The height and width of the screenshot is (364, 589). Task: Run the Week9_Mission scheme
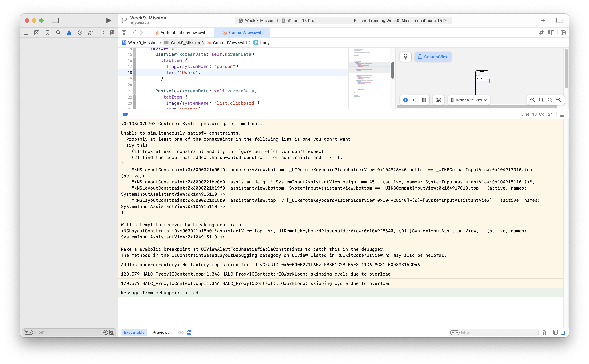pos(108,21)
